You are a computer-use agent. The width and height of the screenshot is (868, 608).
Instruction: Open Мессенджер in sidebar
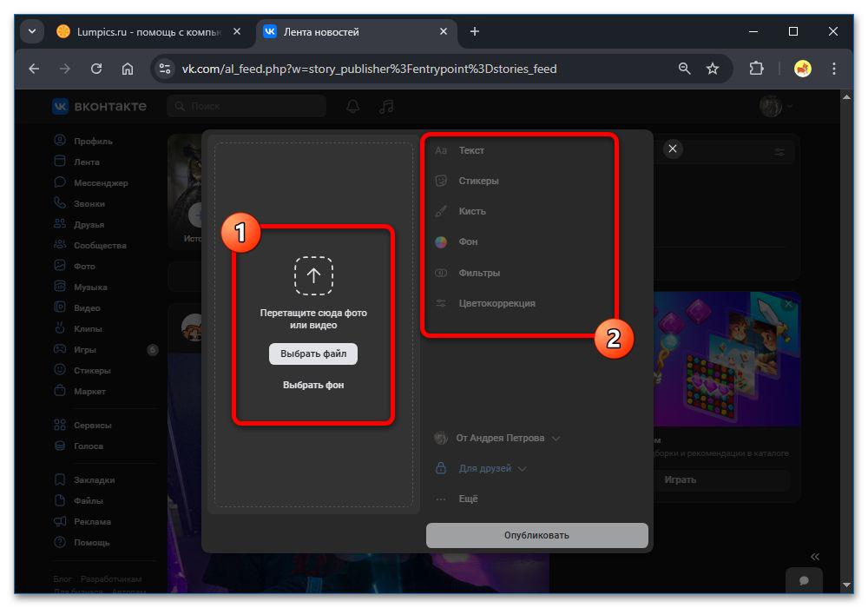coord(91,182)
